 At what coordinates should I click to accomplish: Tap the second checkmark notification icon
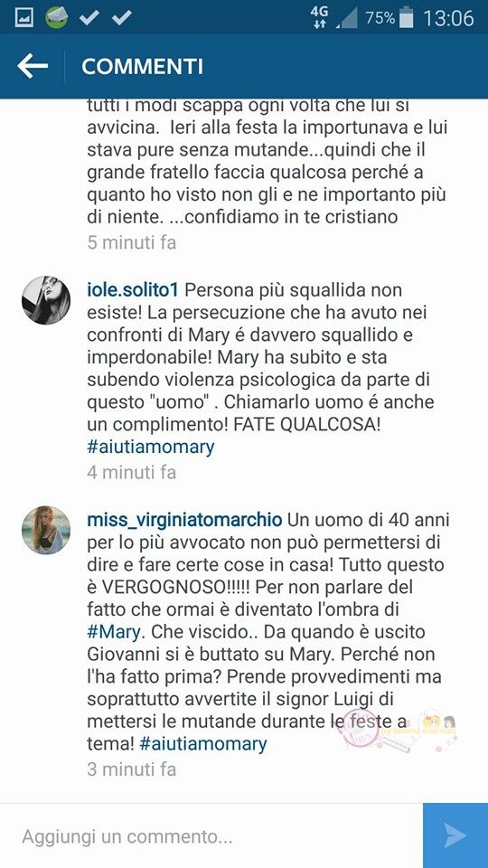[121, 18]
